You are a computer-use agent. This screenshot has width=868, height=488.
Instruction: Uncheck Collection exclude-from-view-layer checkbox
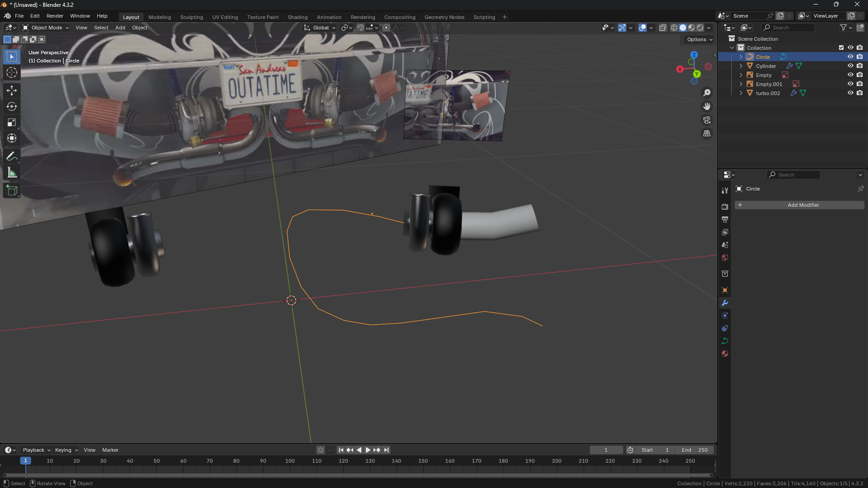pyautogui.click(x=841, y=48)
